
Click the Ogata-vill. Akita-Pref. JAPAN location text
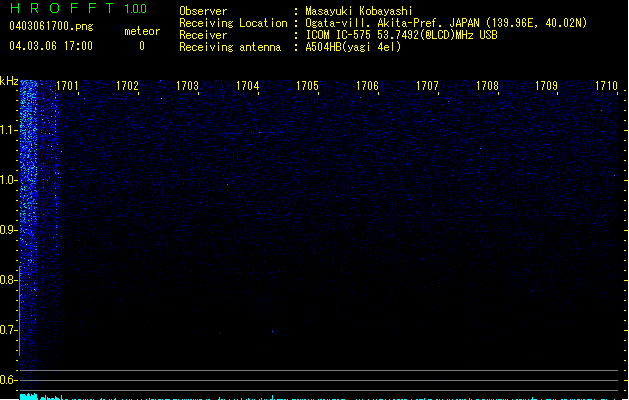pos(446,23)
